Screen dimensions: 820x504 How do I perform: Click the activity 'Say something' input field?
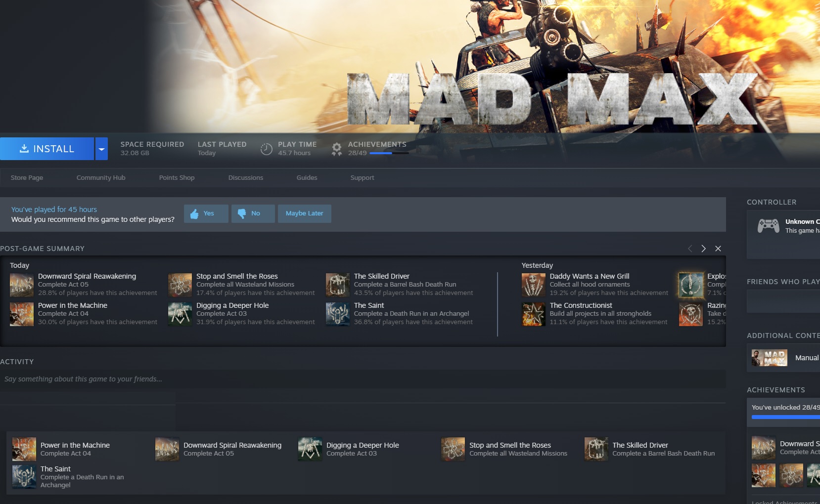[x=363, y=379]
